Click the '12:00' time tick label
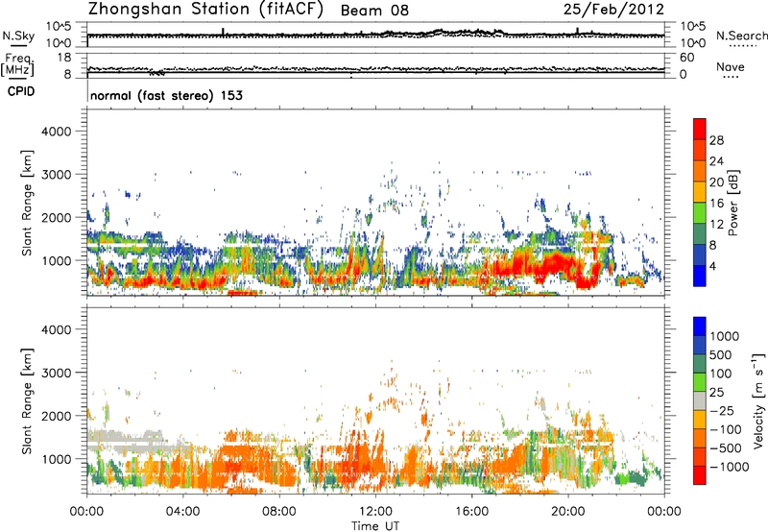The width and height of the screenshot is (768, 532). 375,512
